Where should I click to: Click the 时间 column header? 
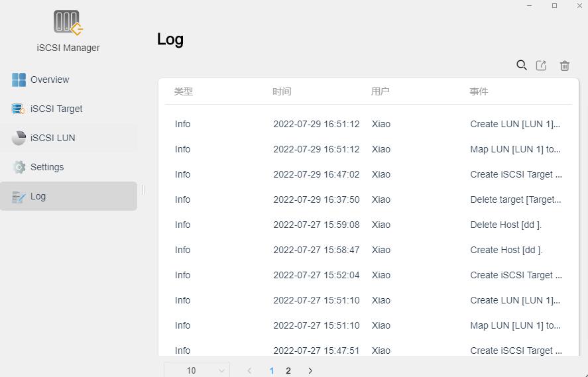[282, 91]
